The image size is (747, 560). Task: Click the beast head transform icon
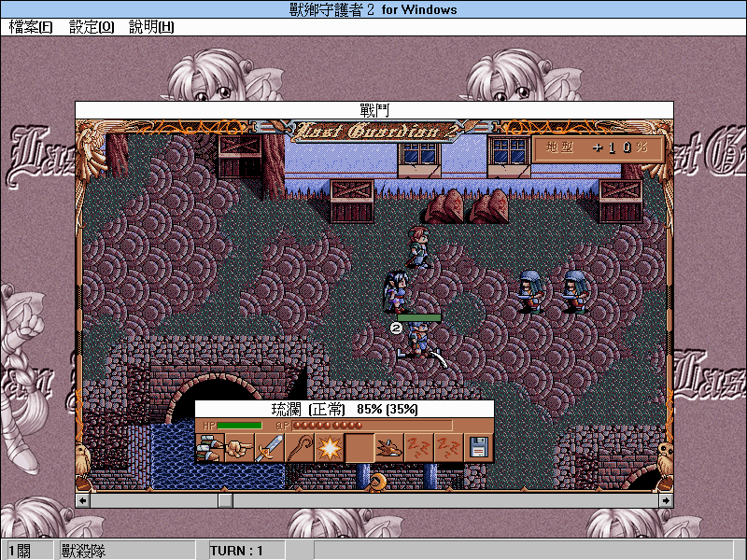point(388,448)
